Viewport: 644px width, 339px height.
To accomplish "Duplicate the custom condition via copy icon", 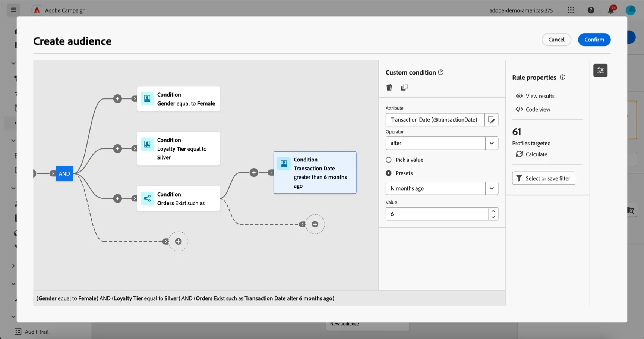I will click(x=404, y=87).
